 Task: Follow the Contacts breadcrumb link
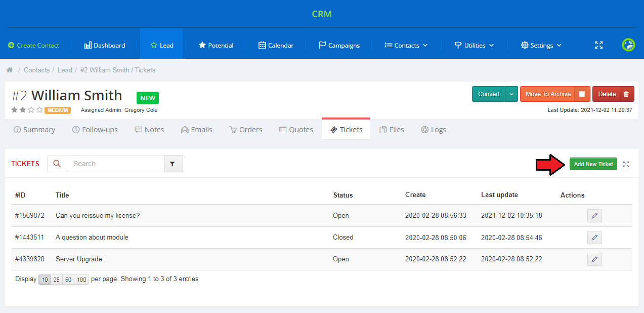coord(37,70)
